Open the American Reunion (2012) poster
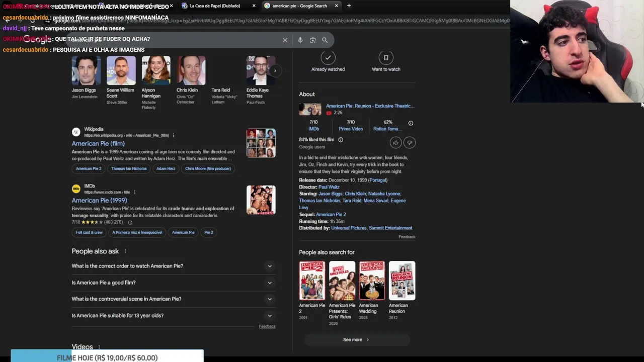The width and height of the screenshot is (644, 362). pyautogui.click(x=402, y=281)
